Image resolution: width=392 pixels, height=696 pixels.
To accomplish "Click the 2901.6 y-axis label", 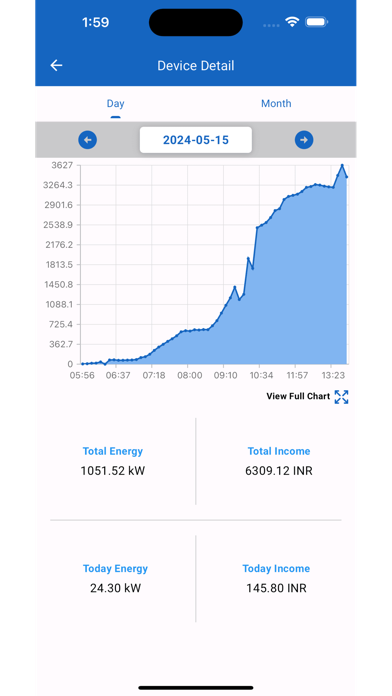I will (58, 205).
